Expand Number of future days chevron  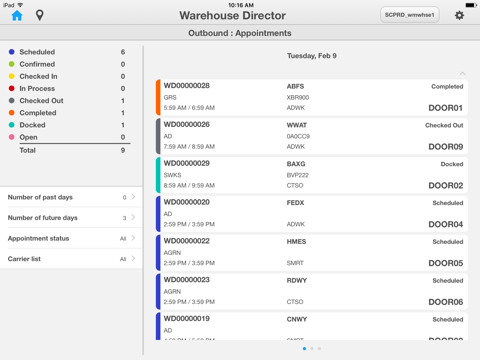(x=133, y=217)
